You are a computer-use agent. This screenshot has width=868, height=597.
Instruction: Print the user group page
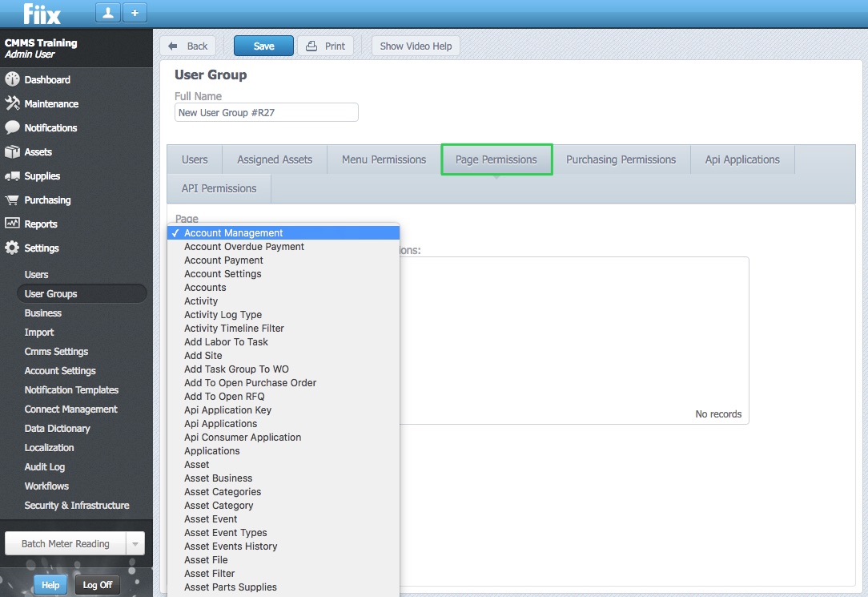pyautogui.click(x=325, y=46)
